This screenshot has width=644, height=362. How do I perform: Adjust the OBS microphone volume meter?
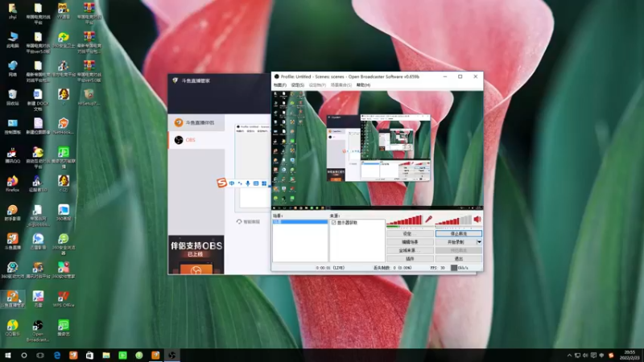tap(404, 220)
